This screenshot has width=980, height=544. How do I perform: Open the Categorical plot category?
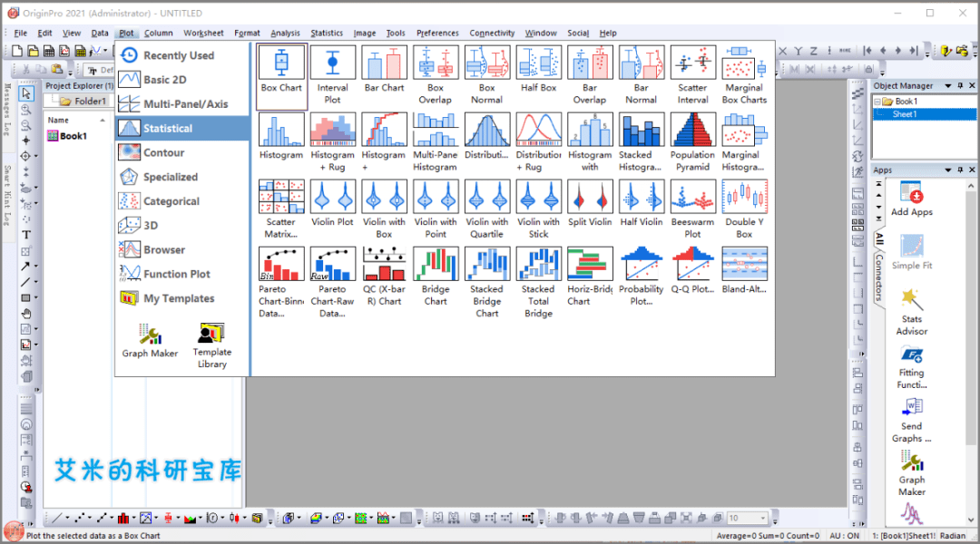click(181, 201)
